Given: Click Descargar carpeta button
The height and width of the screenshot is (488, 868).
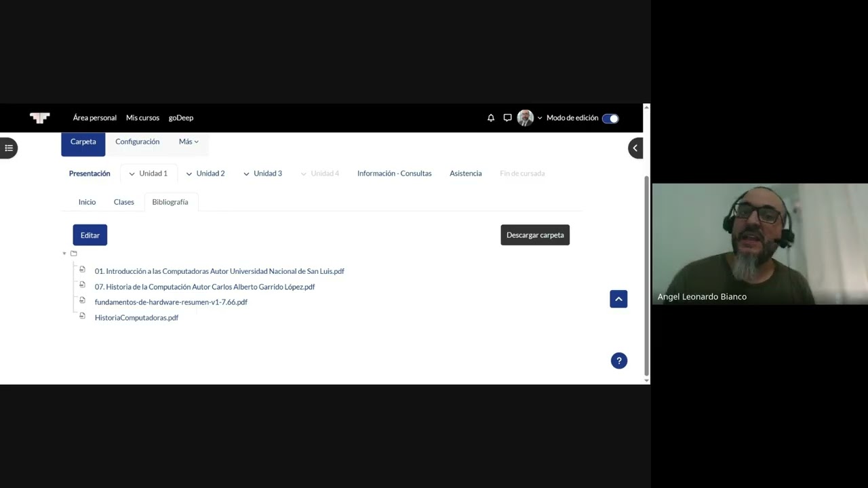Looking at the screenshot, I should (535, 235).
